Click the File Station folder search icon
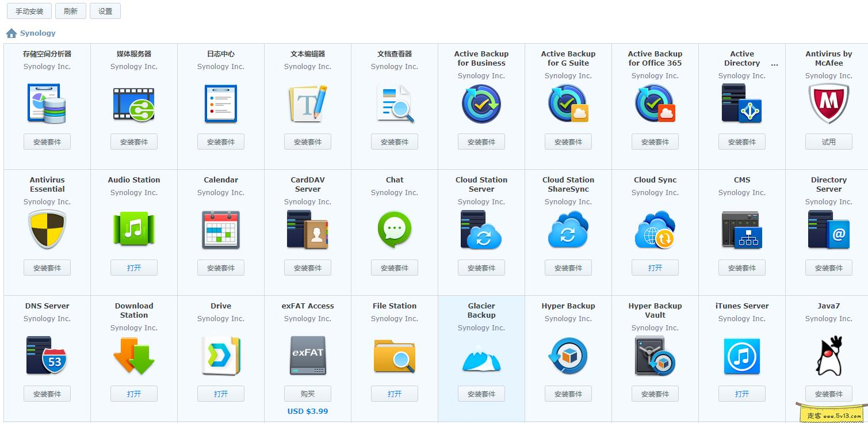868x423 pixels. point(394,355)
